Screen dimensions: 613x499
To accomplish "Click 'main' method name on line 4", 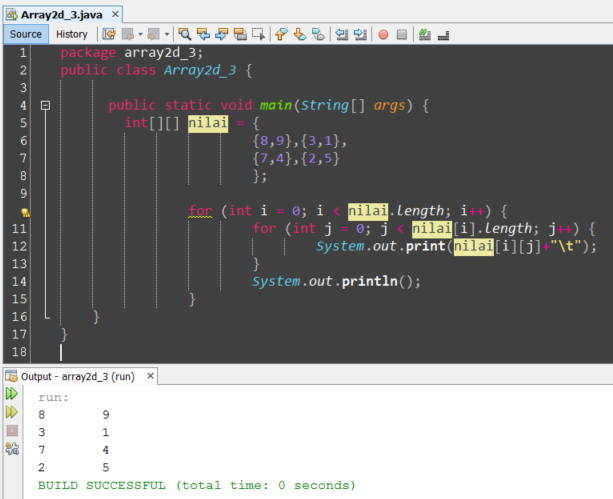I will click(276, 105).
